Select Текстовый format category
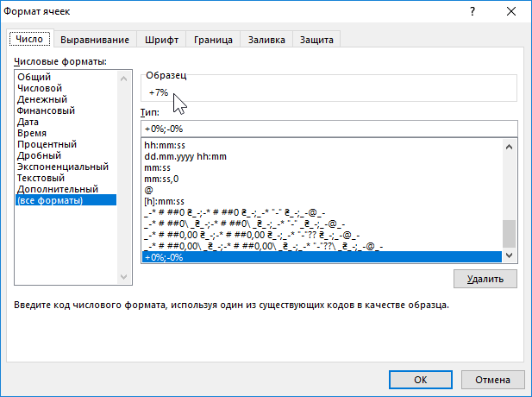This screenshot has height=397, width=532. (x=66, y=178)
